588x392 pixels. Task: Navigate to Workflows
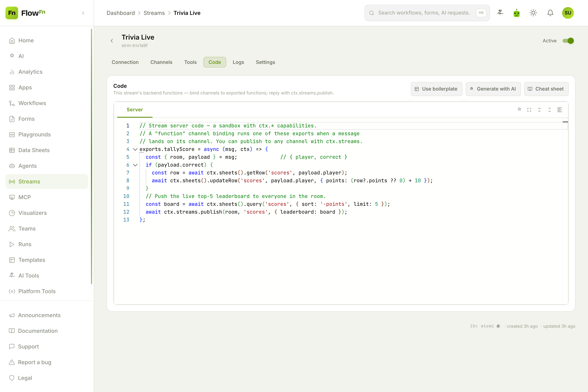[47, 103]
